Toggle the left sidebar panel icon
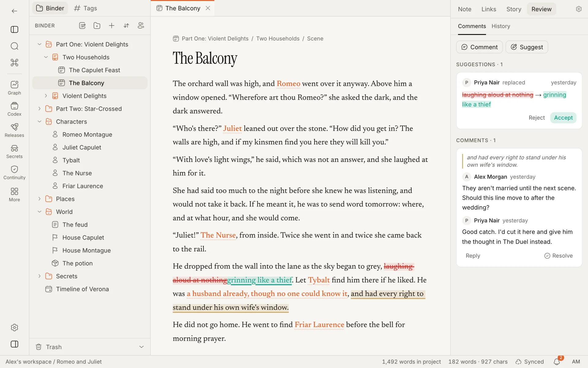Screen dimensions: 588x368 point(14,29)
